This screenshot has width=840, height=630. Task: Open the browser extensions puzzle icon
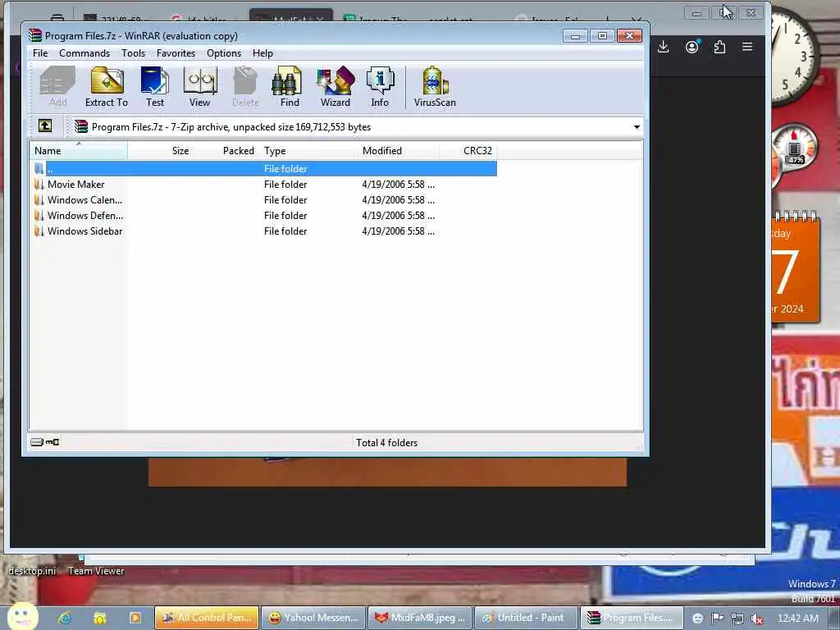(719, 47)
